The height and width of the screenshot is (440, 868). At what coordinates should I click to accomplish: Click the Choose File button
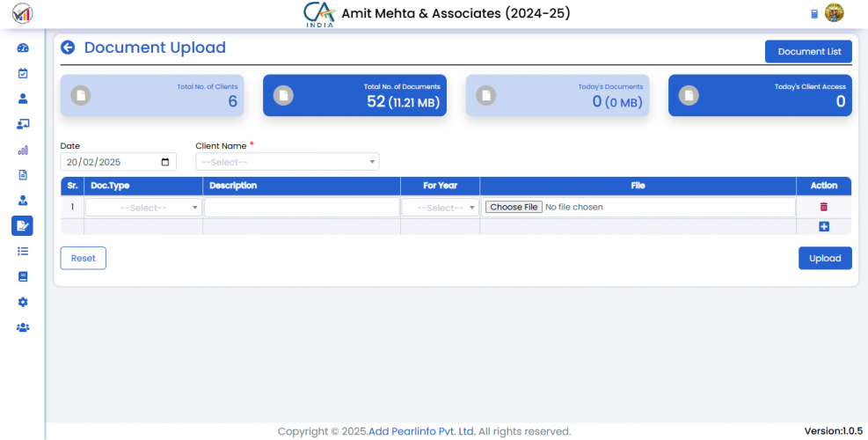[x=514, y=207]
